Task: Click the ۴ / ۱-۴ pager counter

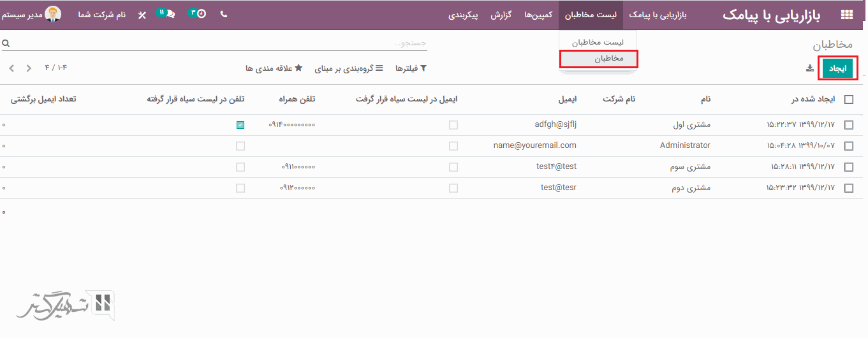Action: [55, 68]
